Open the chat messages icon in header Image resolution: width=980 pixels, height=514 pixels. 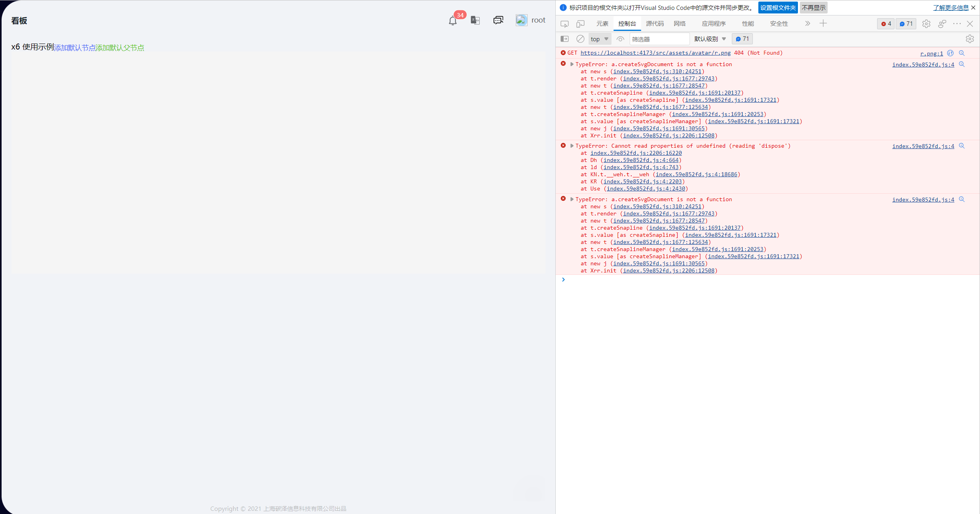[498, 20]
